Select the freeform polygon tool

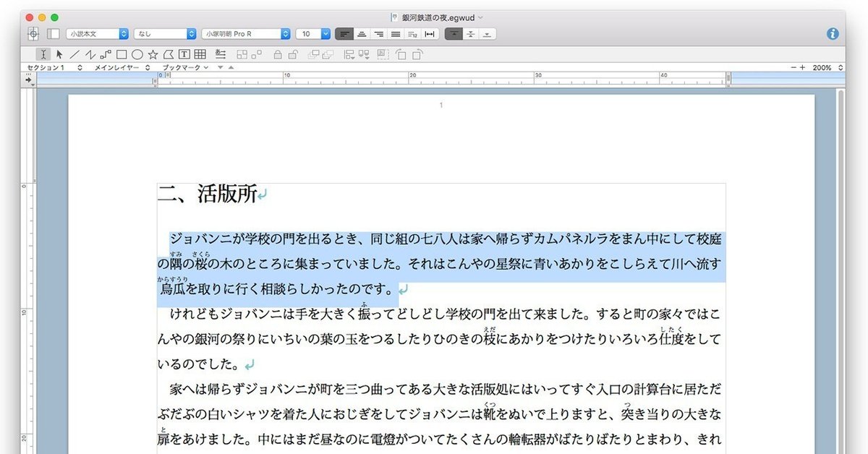168,53
